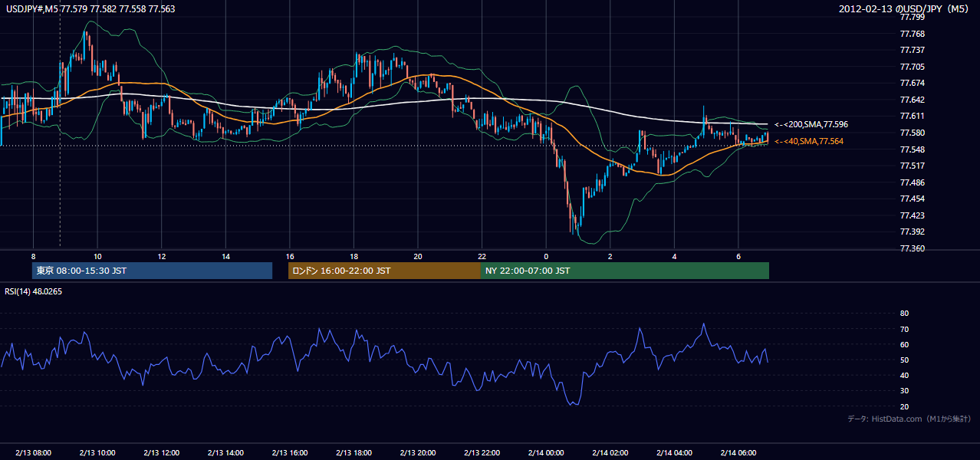980x460 pixels.
Task: Click hour tick 16 above the London session bar
Action: (x=289, y=256)
